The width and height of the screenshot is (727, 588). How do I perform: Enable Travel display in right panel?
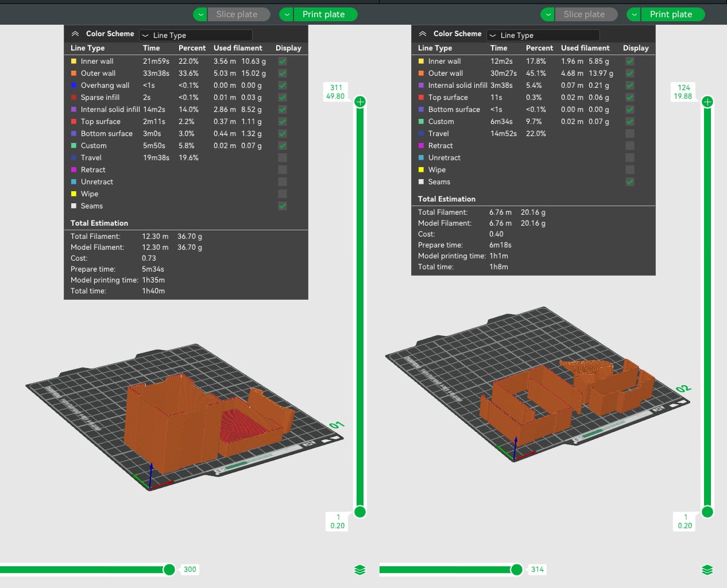tap(630, 134)
